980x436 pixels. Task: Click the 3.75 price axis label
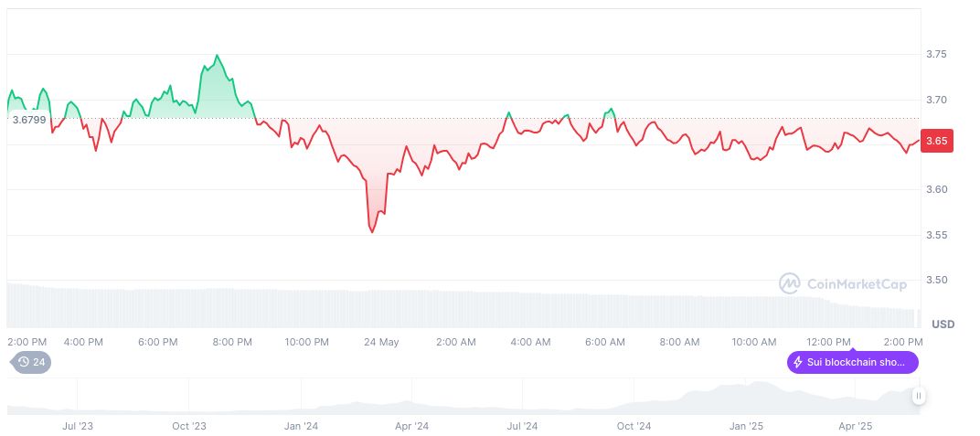click(x=936, y=55)
